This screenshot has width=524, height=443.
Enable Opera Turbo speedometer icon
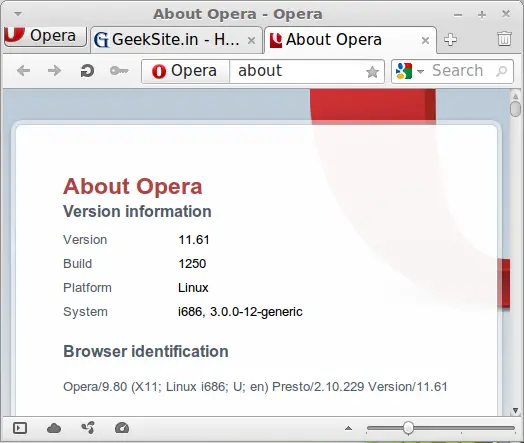pyautogui.click(x=122, y=428)
